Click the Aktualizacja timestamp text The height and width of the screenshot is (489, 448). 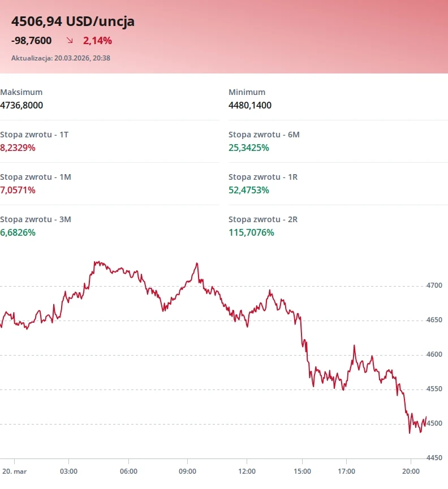click(x=61, y=58)
